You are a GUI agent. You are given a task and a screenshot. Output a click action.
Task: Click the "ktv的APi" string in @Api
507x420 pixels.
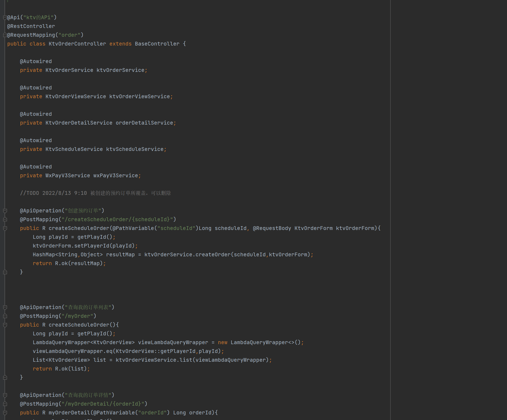click(38, 17)
